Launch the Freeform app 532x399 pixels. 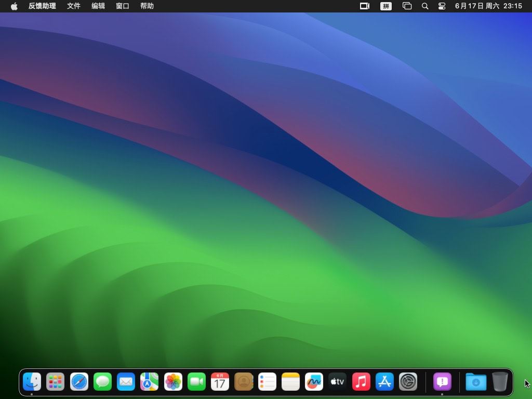[x=314, y=382]
